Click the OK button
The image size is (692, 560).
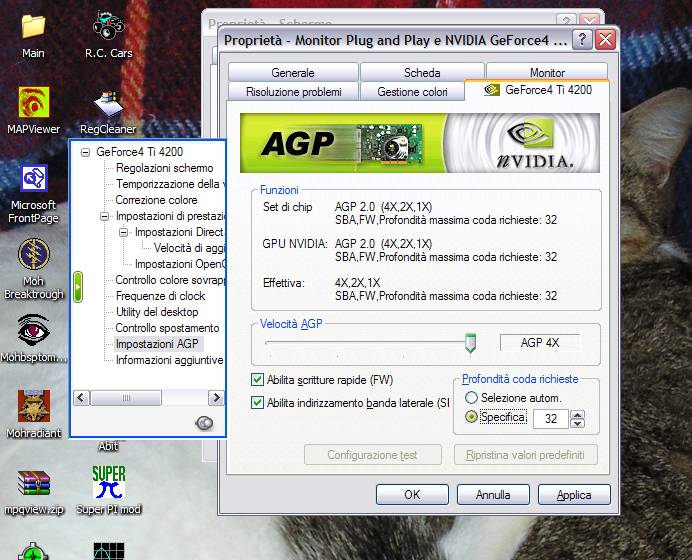pyautogui.click(x=412, y=495)
